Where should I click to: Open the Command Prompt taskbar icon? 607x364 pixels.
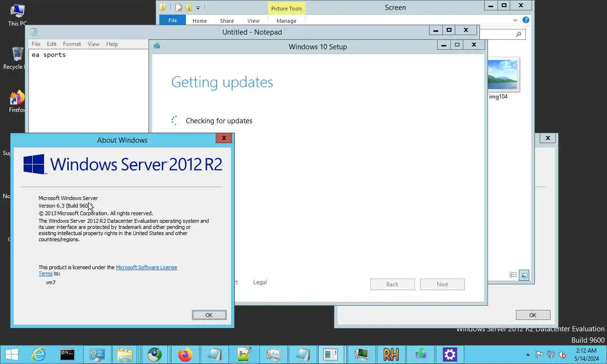pyautogui.click(x=67, y=354)
